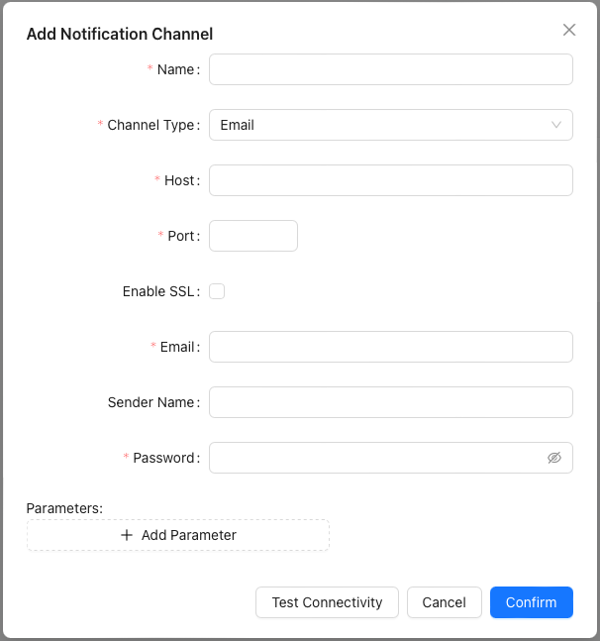Viewport: 600px width, 641px height.
Task: Toggle password visibility eye icon
Action: pos(554,458)
